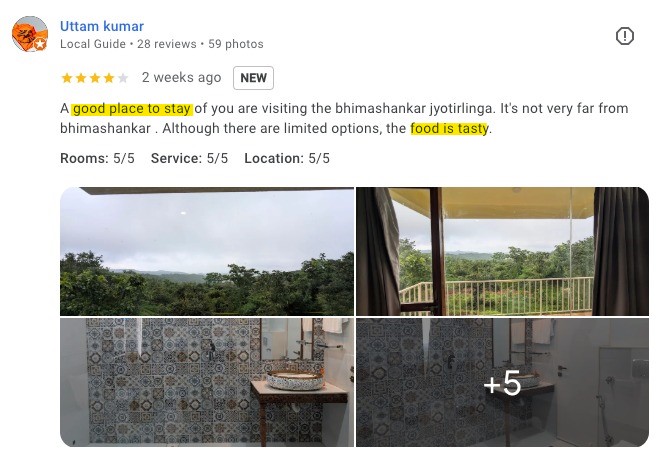Click the report review flag icon
Screen dimensions: 660x457
pyautogui.click(x=624, y=36)
